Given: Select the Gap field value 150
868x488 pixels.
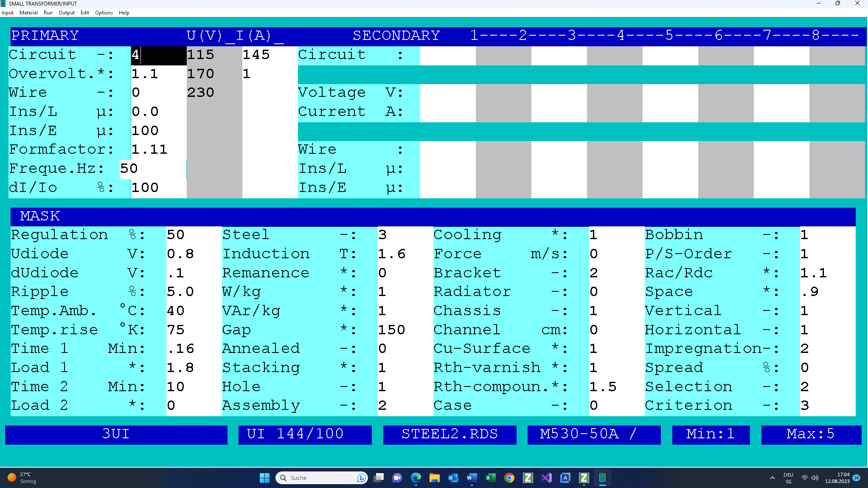Looking at the screenshot, I should (x=405, y=331).
